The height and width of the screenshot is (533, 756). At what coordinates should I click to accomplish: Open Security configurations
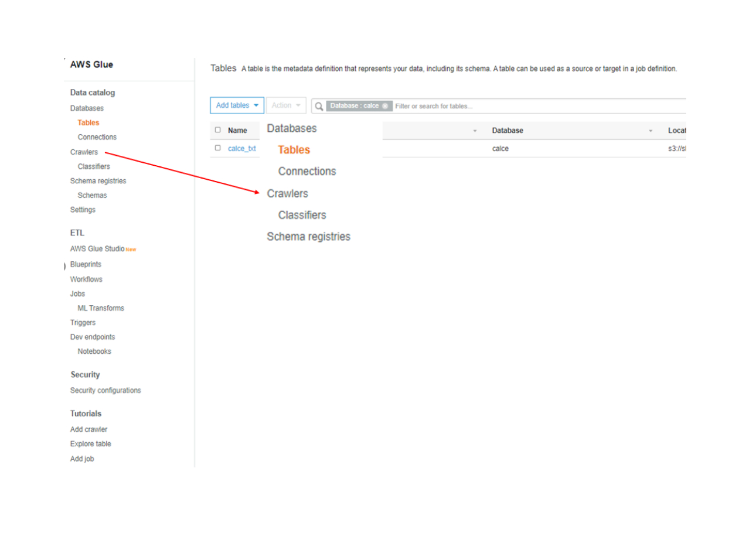tap(105, 390)
